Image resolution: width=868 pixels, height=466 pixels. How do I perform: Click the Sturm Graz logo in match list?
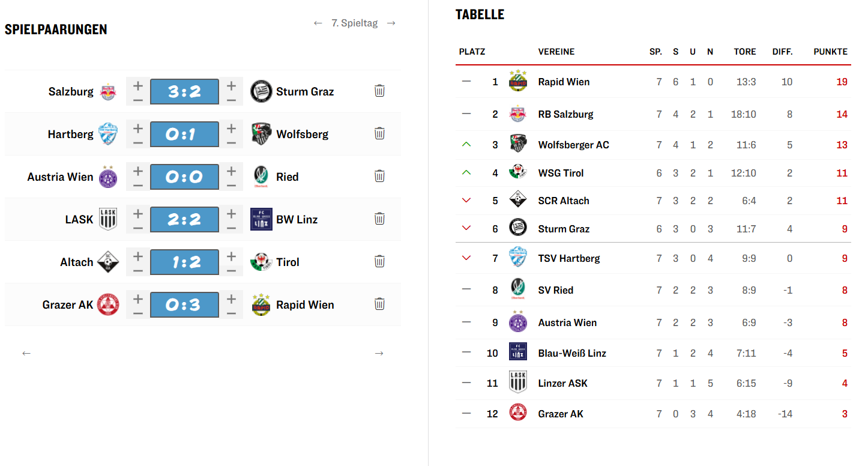tap(261, 91)
